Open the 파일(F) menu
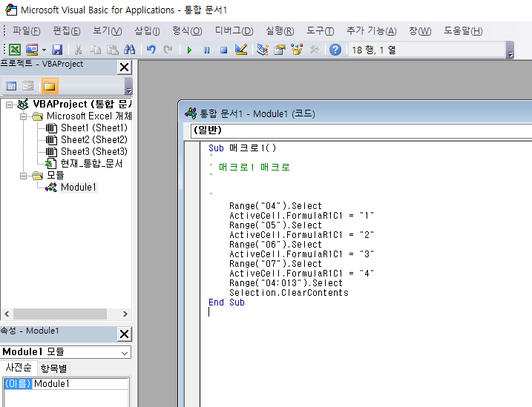This screenshot has height=407, width=532. pyautogui.click(x=27, y=31)
